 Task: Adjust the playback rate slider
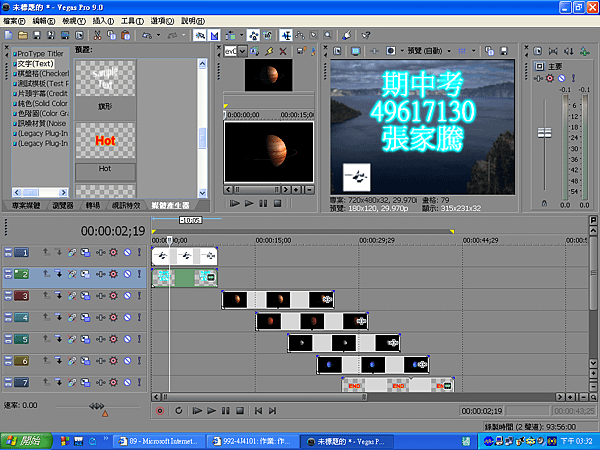coord(96,406)
